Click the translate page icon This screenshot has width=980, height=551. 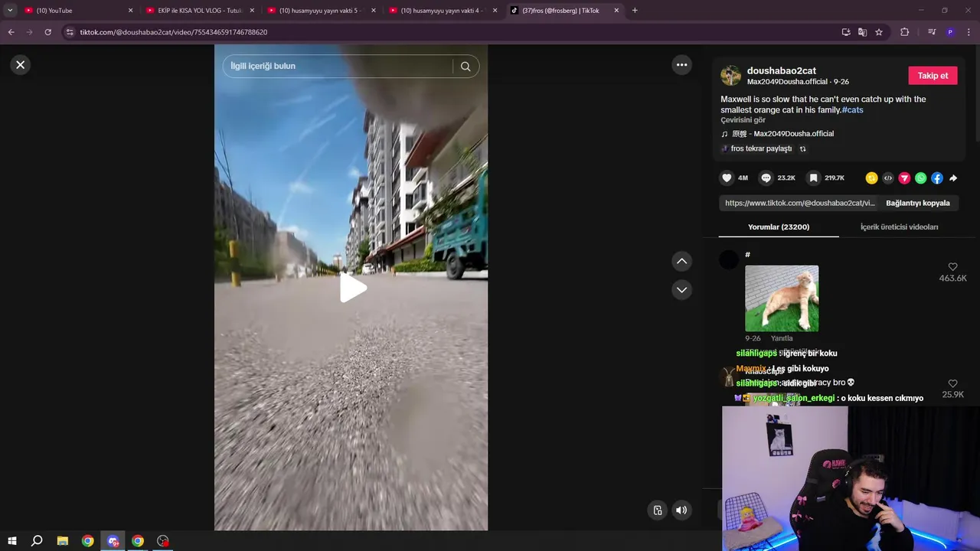coord(863,32)
